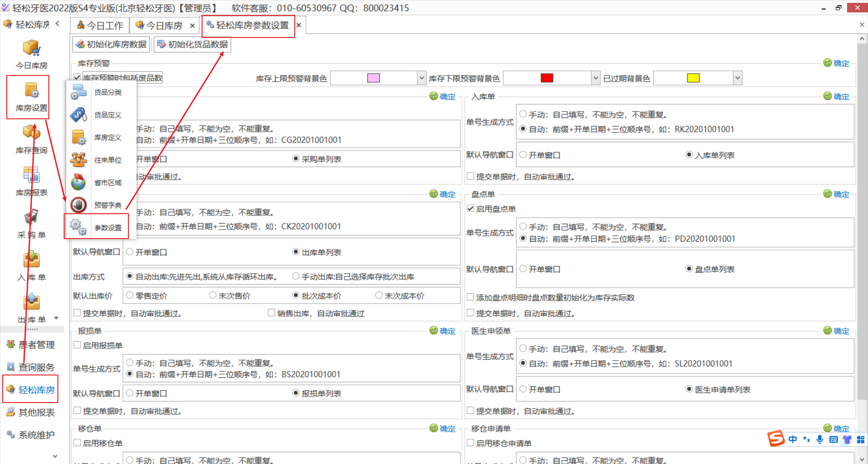Click pink upper-limit warning color swatch

pos(373,78)
